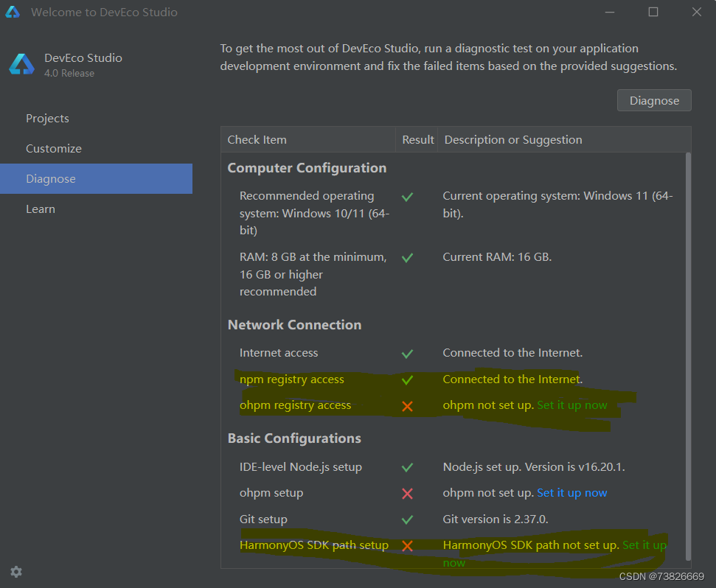Click the green check for RAM requirement
The width and height of the screenshot is (716, 588).
coord(407,258)
